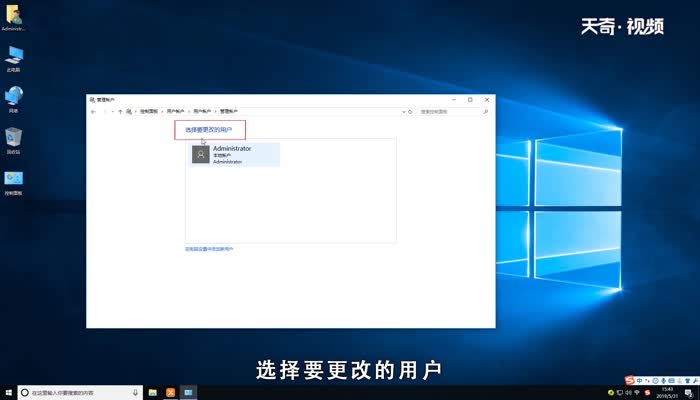Open the volume control tray icon
This screenshot has width=700, height=400.
pos(629,393)
